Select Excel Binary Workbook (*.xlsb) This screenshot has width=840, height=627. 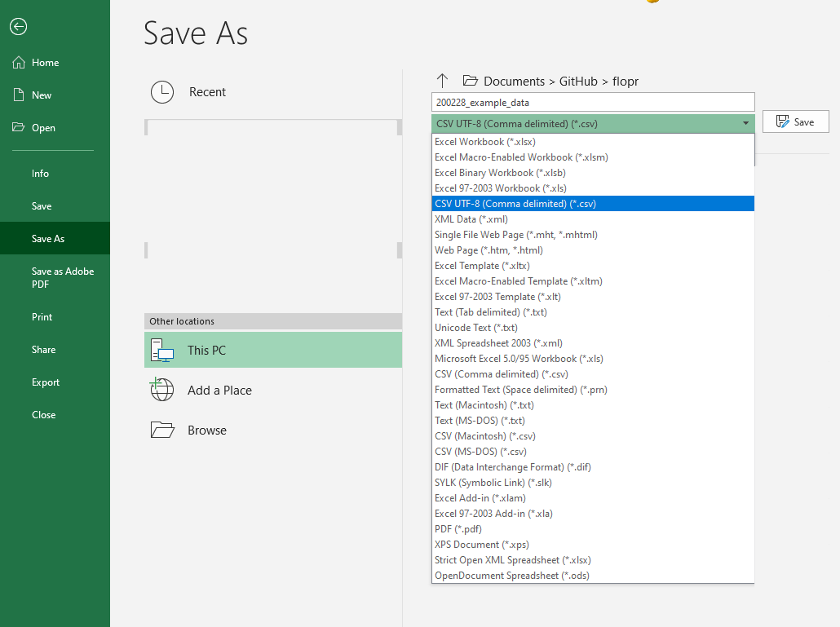click(x=593, y=173)
